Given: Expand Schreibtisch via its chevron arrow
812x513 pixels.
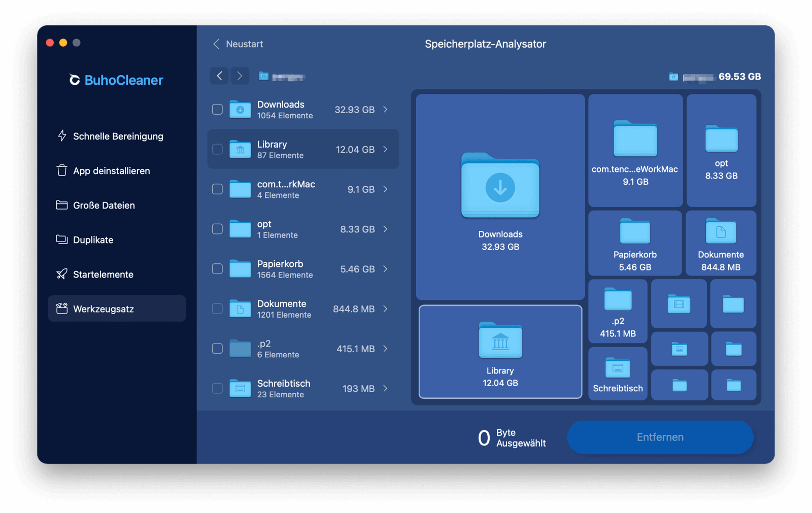Looking at the screenshot, I should pyautogui.click(x=386, y=388).
